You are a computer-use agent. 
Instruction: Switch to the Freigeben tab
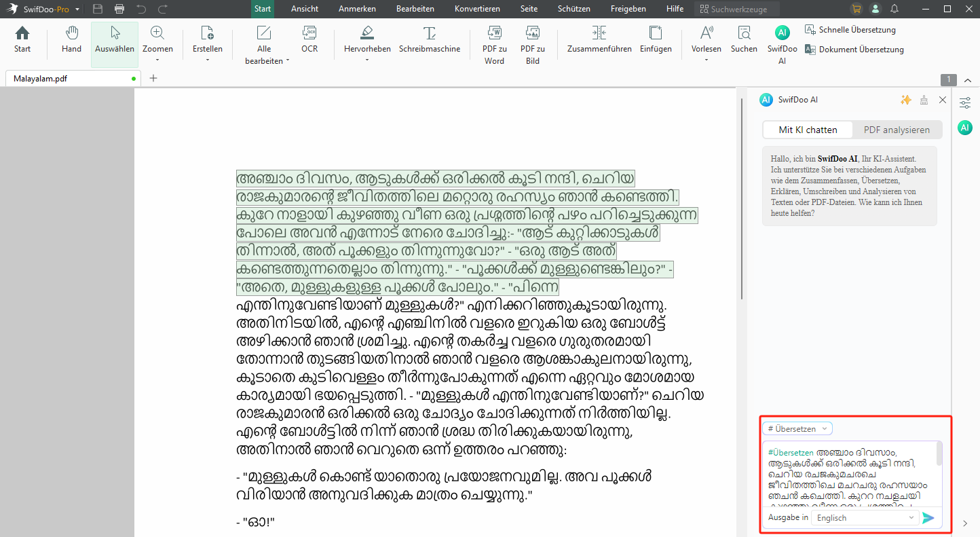point(628,9)
